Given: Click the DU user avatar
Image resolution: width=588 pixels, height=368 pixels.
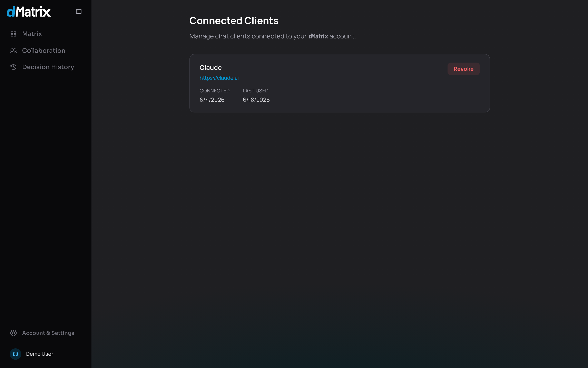Looking at the screenshot, I should [16, 354].
